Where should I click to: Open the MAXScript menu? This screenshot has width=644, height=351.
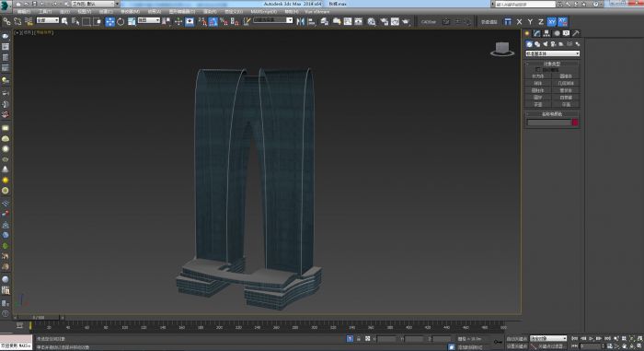coord(264,12)
